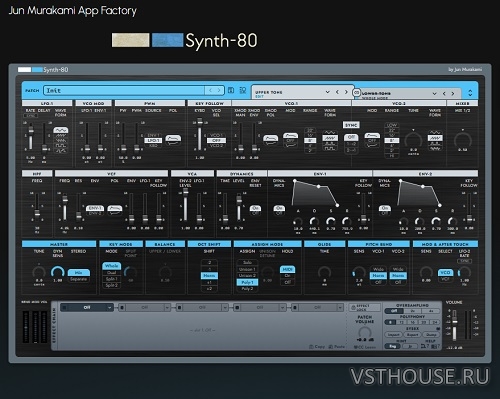Expand the Upper Tone preset dropdown
500x399 pixels.
click(x=327, y=92)
